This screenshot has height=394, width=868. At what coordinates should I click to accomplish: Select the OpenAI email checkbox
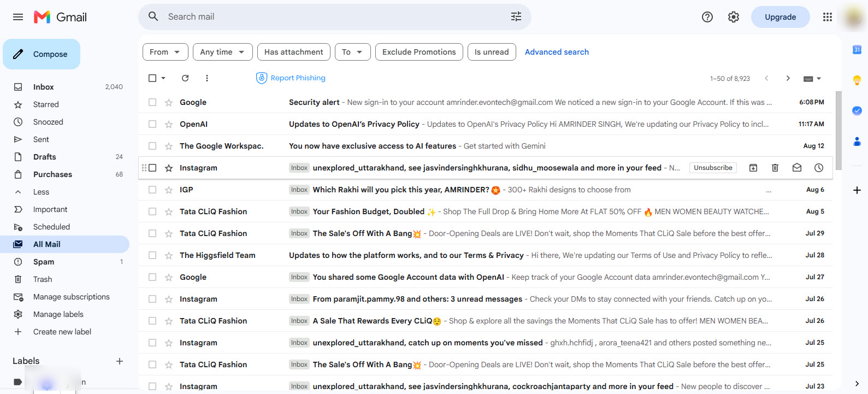tap(152, 124)
